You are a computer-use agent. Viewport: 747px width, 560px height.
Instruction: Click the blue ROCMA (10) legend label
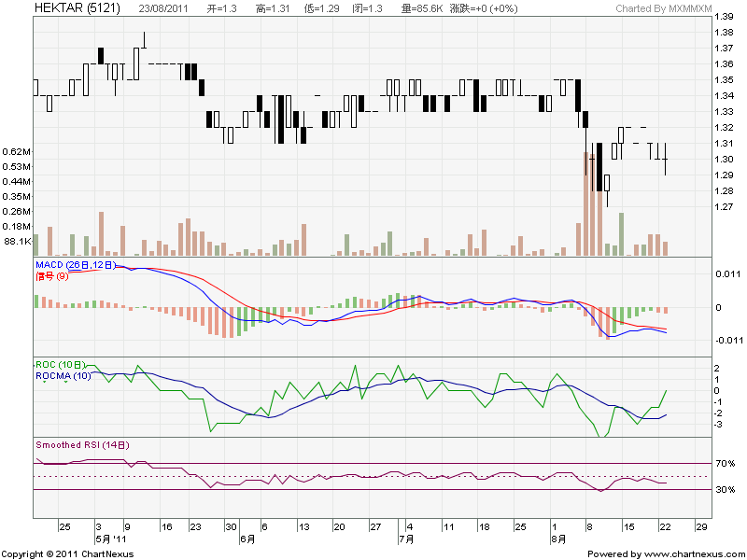63,375
